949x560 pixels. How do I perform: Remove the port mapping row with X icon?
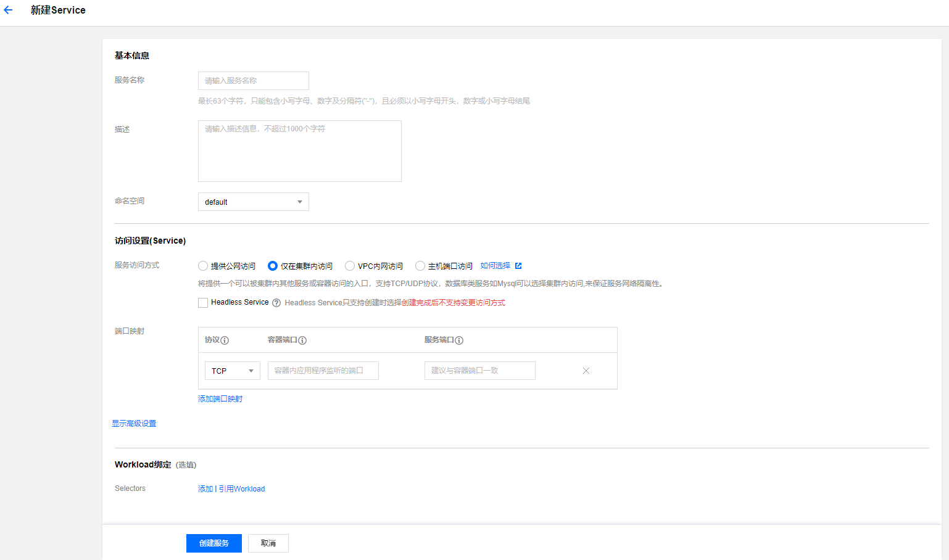coord(586,371)
